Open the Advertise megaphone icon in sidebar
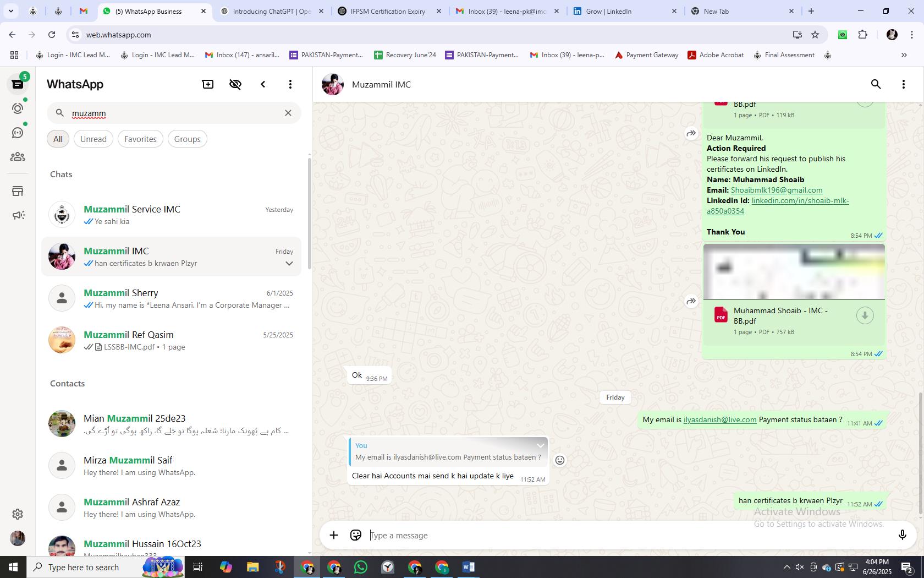 (x=18, y=215)
